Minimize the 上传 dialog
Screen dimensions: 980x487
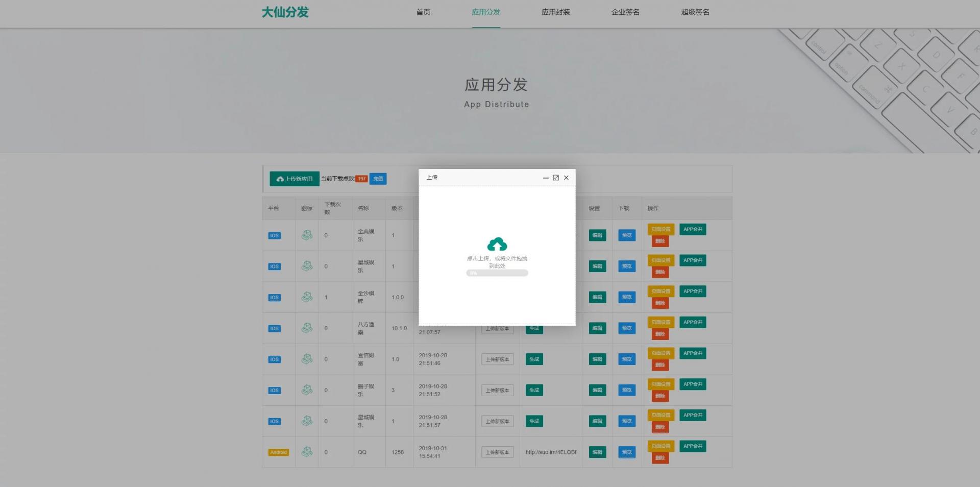[546, 178]
